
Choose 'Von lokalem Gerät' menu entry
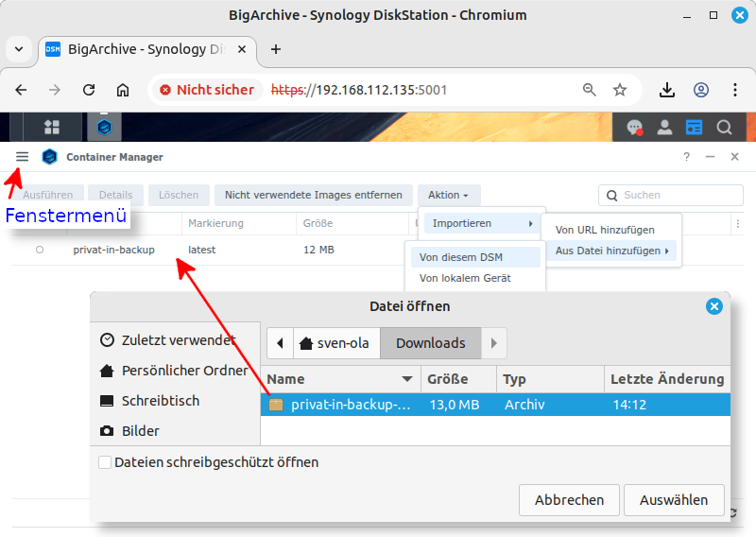[465, 278]
